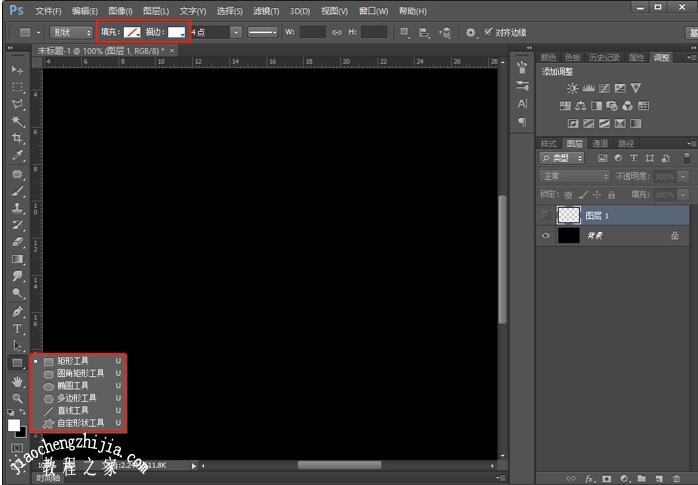Toggle the 对齐边缘 checkbox
The height and width of the screenshot is (485, 698).
click(489, 32)
